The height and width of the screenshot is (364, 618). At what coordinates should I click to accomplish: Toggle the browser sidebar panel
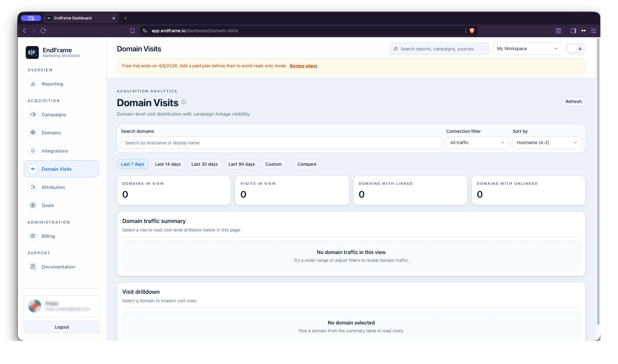click(573, 31)
